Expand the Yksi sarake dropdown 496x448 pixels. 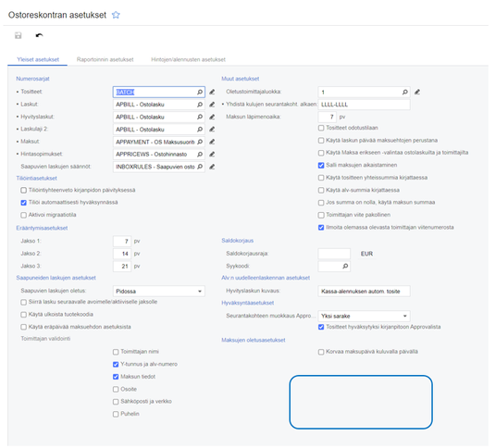(364, 316)
